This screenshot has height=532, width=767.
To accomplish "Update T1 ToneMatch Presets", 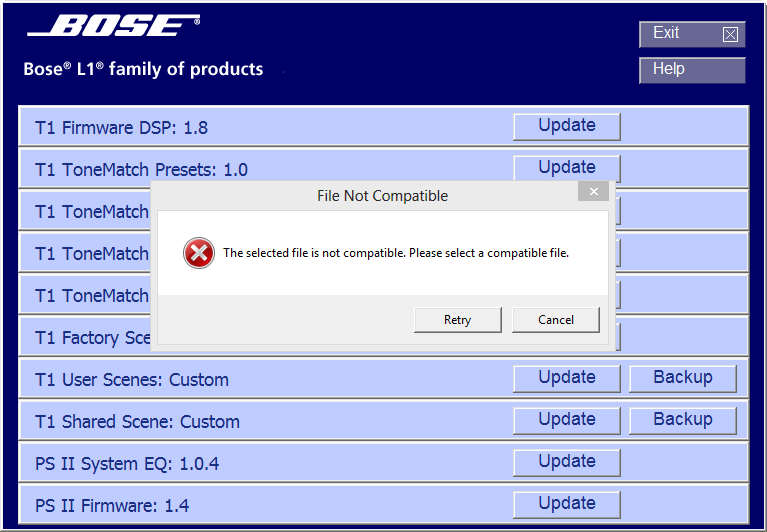I will point(567,166).
